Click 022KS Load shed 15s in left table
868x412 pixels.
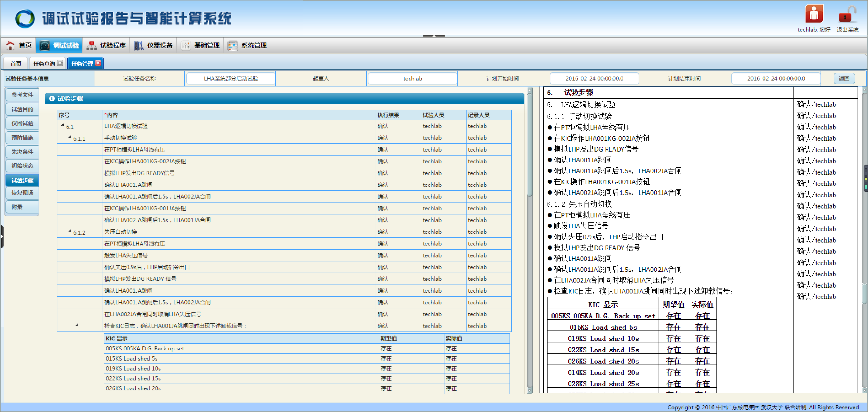133,378
